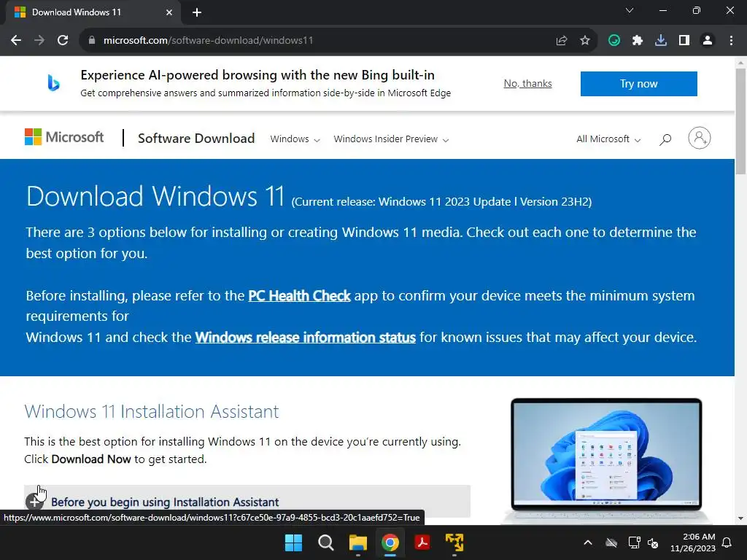The width and height of the screenshot is (747, 560).
Task: Click the Bing logo in the banner
Action: tap(53, 83)
